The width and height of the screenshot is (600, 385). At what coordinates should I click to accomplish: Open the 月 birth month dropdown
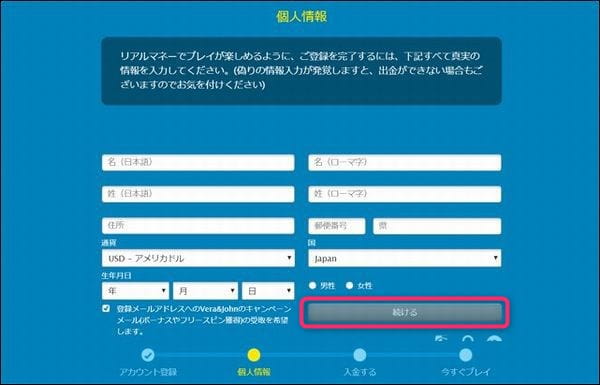pos(205,291)
